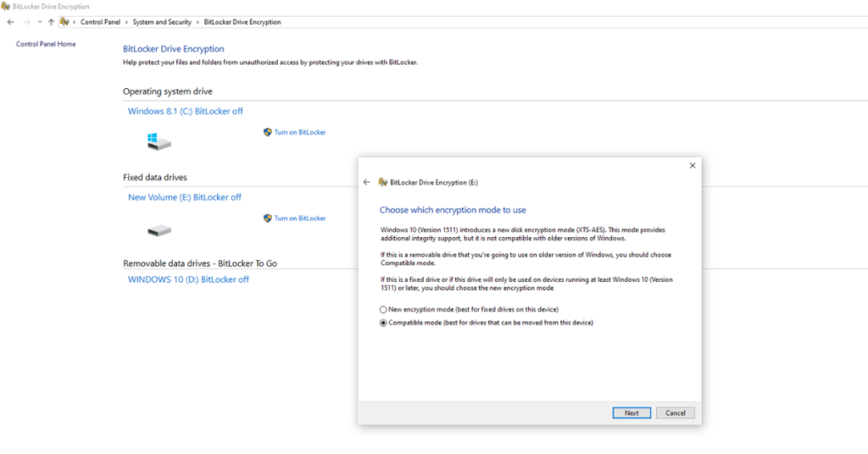Click 'Choose which encryption mode to use' heading
Screen dimensions: 868x454
coord(453,210)
